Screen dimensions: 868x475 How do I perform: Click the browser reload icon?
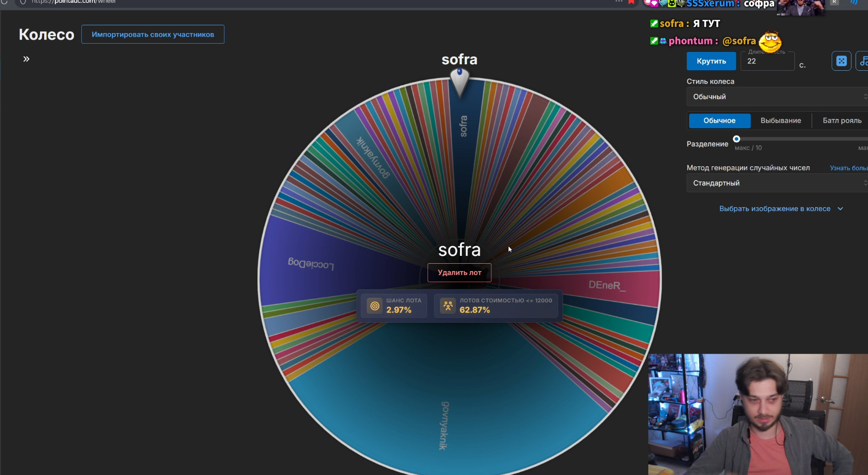pos(5,2)
